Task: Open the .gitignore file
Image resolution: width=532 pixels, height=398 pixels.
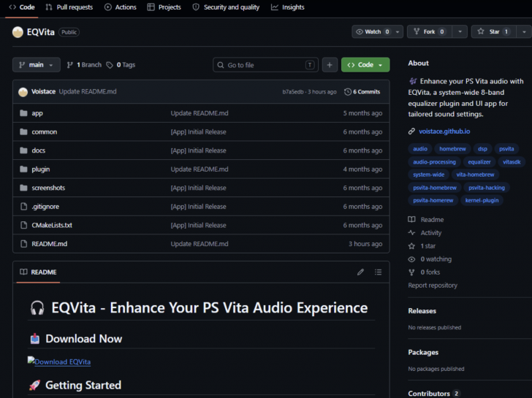Action: coord(45,207)
